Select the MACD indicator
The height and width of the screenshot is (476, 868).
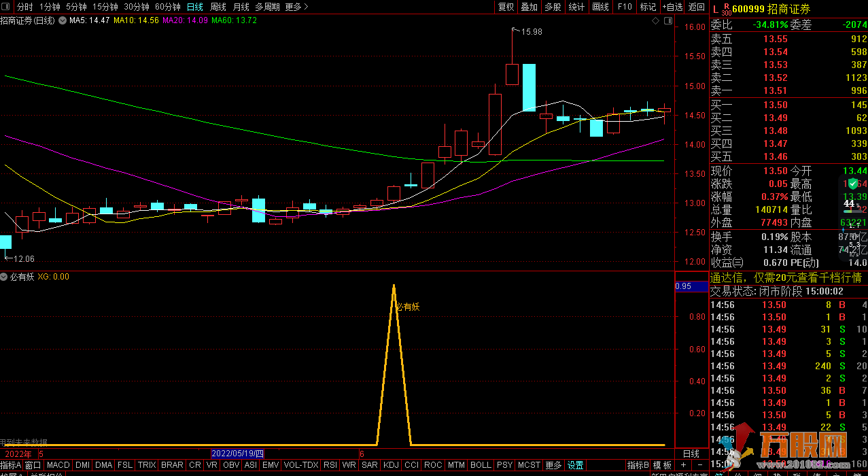[x=58, y=465]
